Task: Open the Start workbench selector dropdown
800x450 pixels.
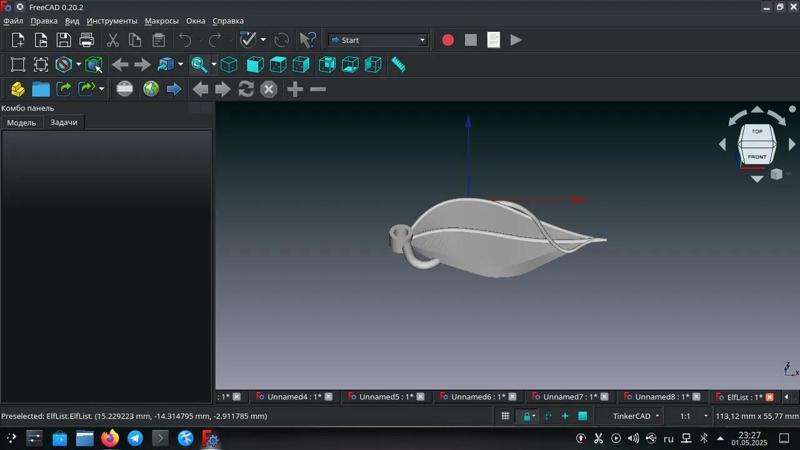Action: tap(378, 40)
